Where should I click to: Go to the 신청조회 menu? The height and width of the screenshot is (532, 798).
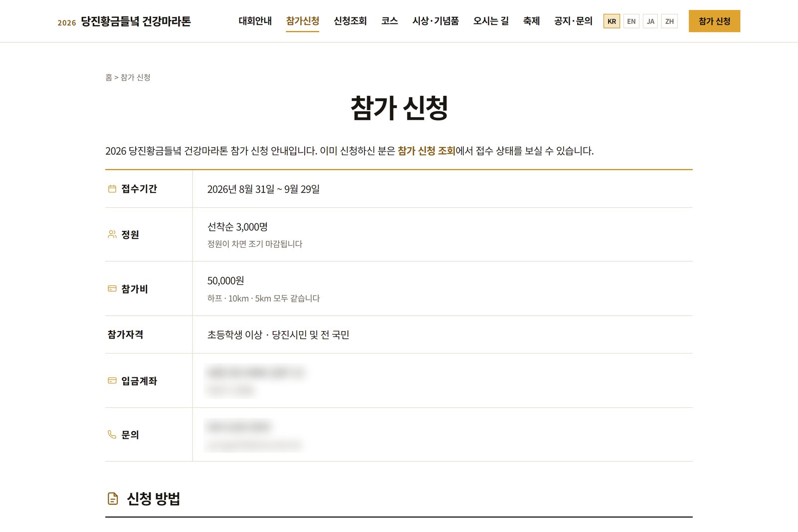350,21
